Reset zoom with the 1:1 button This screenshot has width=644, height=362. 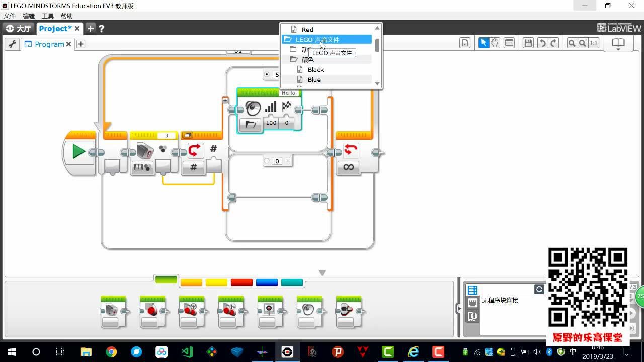(594, 43)
